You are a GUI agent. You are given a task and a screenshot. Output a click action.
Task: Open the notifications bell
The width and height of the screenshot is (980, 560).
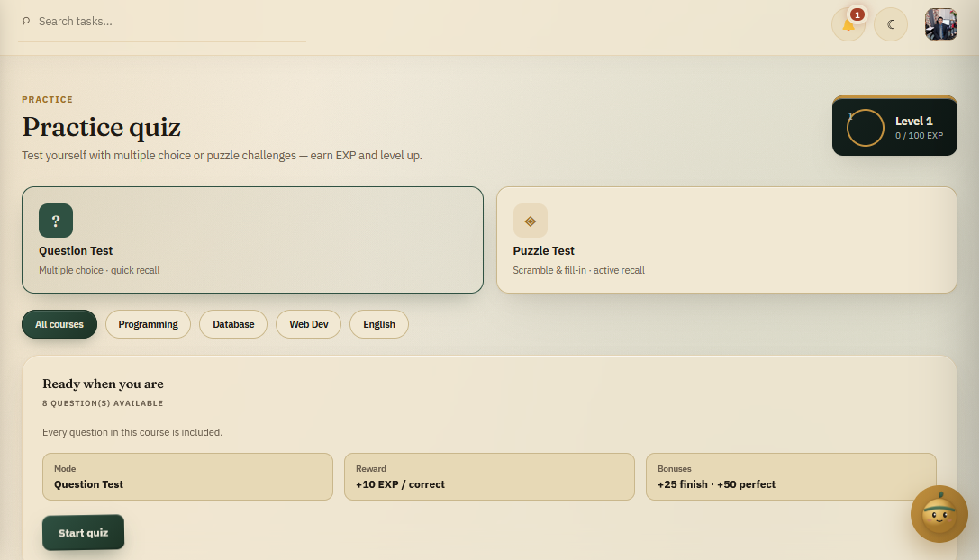(x=848, y=25)
